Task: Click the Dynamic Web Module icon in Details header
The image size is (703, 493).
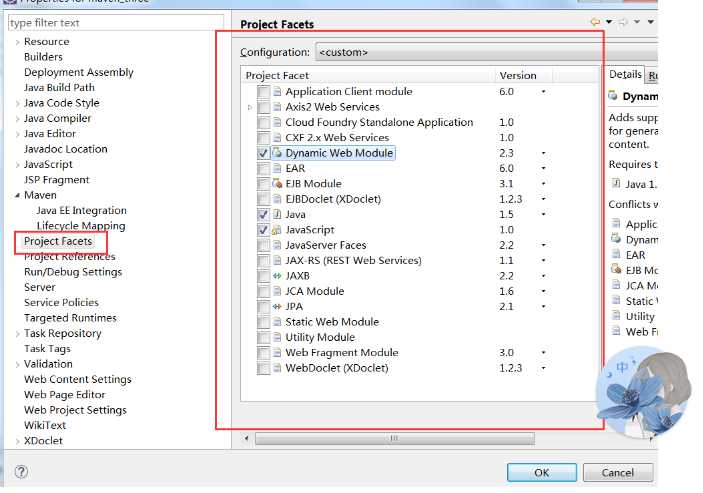Action: [613, 95]
